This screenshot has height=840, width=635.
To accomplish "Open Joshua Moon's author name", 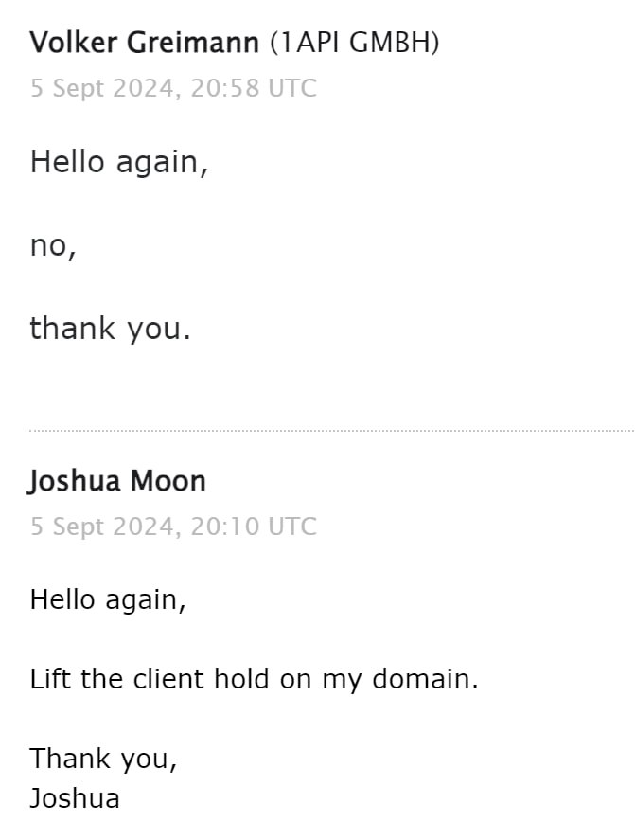I will 117,481.
